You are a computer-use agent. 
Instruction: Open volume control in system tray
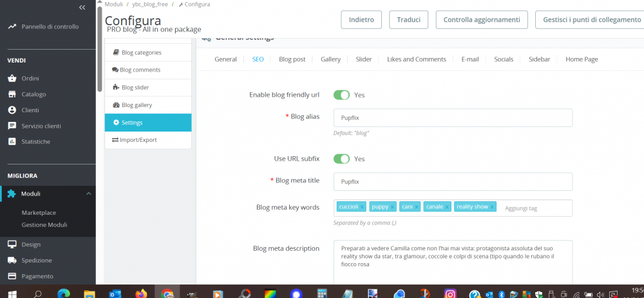[601, 294]
